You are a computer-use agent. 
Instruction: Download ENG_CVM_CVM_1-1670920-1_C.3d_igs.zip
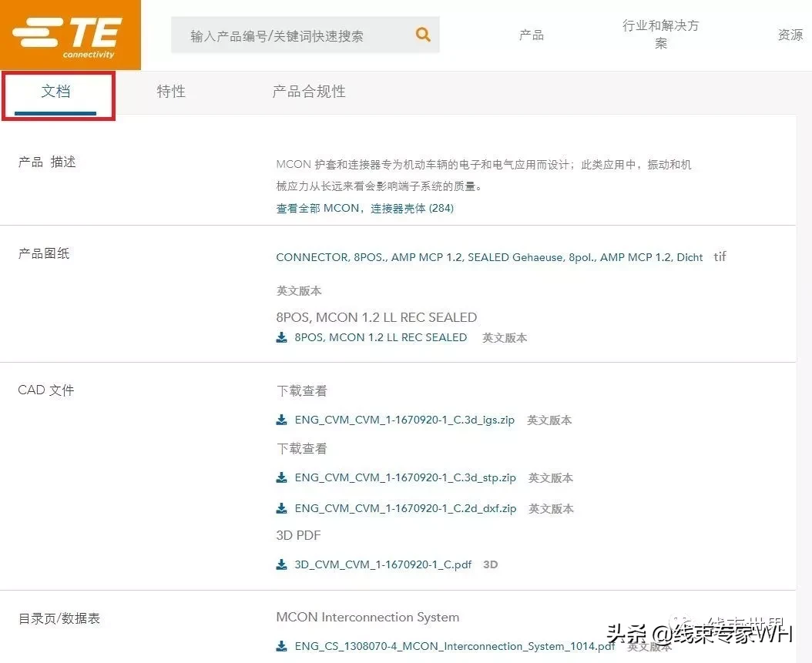coord(404,420)
